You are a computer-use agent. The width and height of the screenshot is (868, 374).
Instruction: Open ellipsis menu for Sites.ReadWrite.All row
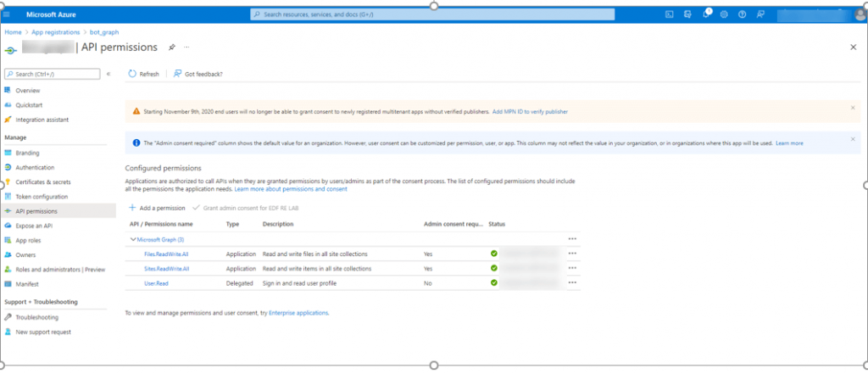click(572, 268)
